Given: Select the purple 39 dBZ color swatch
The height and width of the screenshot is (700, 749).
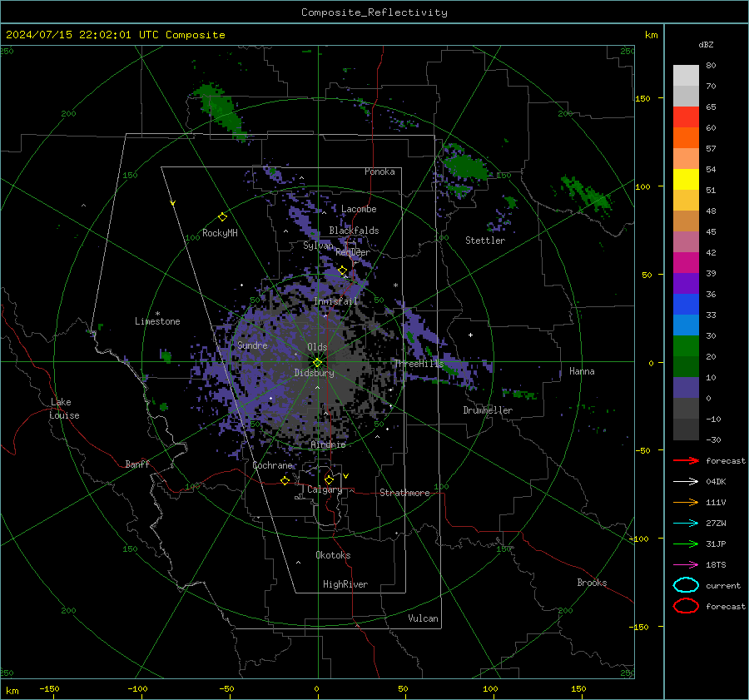Looking at the screenshot, I should coord(686,284).
